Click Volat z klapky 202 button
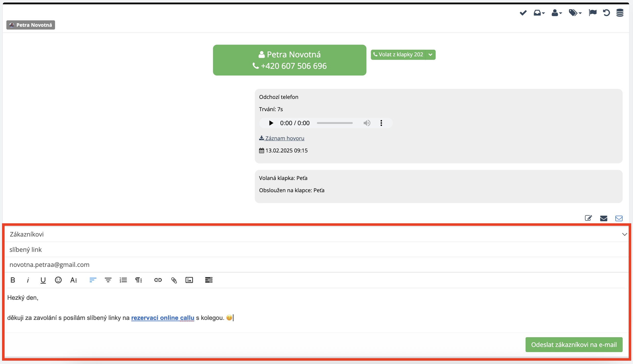This screenshot has width=633, height=364. click(398, 55)
